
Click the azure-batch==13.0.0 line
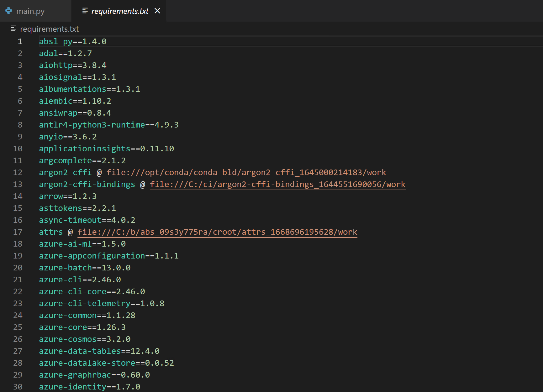(x=85, y=268)
